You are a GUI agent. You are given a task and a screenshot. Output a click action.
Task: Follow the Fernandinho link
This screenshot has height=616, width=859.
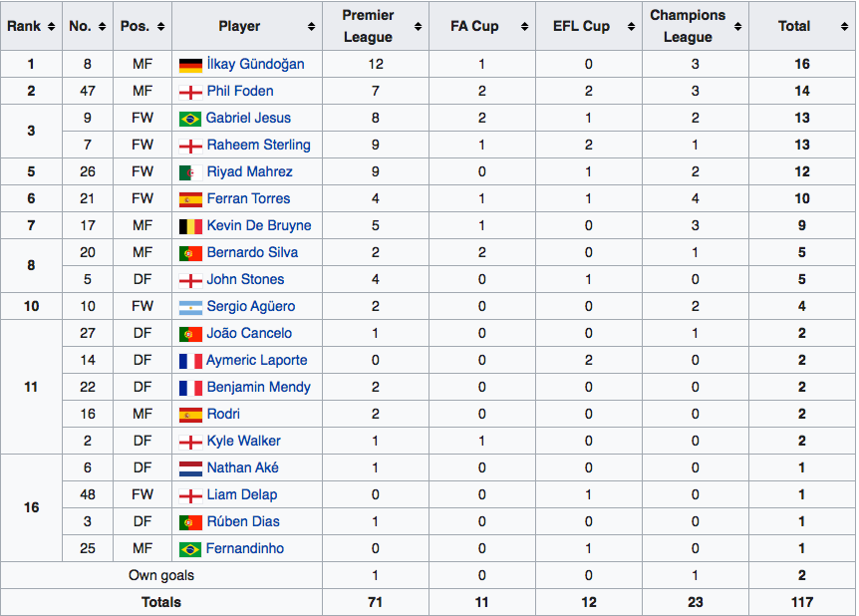coord(245,548)
